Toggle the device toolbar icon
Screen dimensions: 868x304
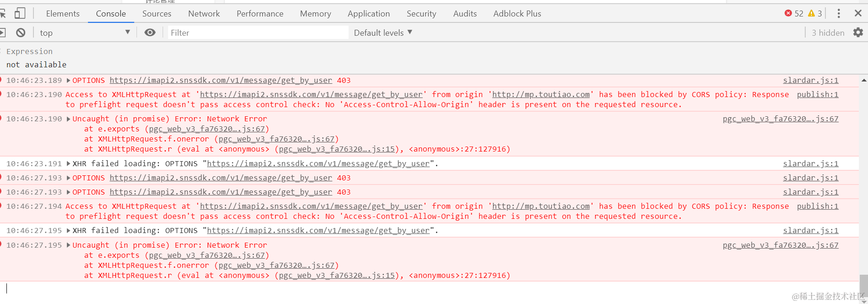(x=20, y=13)
